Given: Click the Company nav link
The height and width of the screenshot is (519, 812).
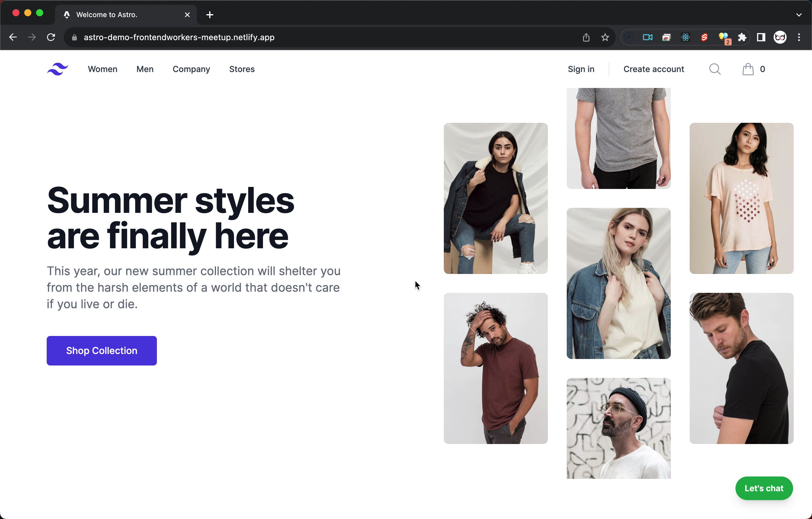Looking at the screenshot, I should point(191,69).
